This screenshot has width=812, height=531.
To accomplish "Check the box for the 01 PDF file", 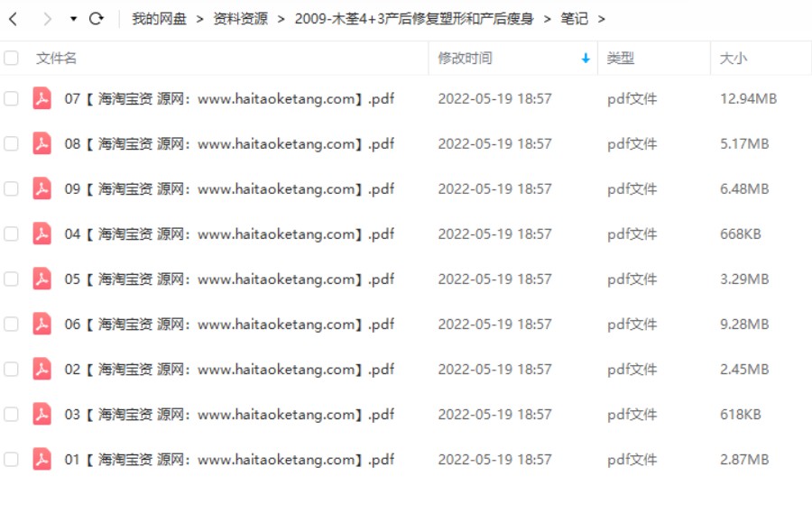I will (11, 459).
